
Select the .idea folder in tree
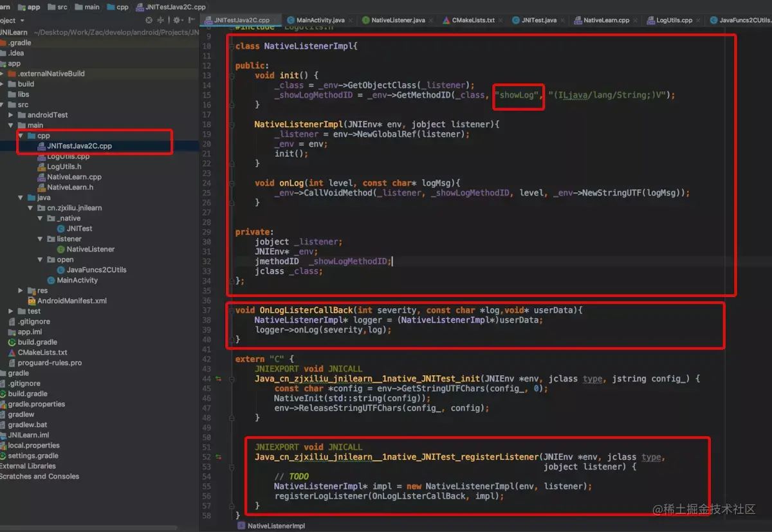(x=16, y=53)
